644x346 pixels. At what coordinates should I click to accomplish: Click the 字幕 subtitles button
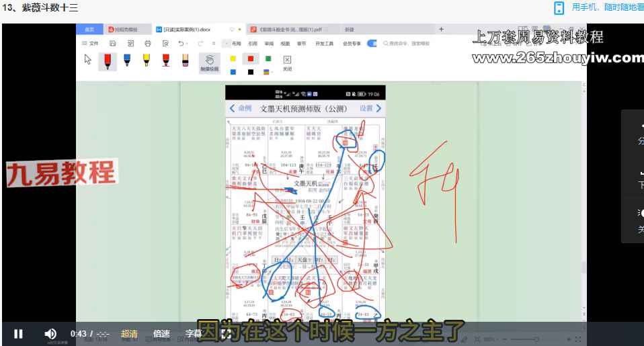coord(194,333)
